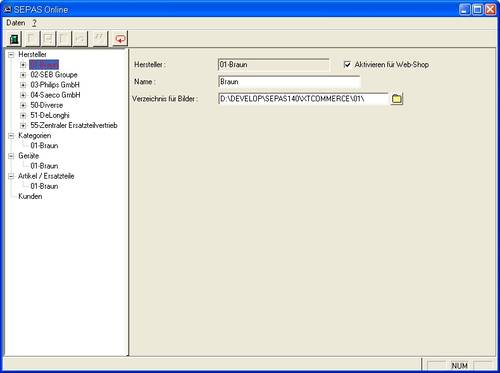This screenshot has width=500, height=373.
Task: Click the 'Name :' label
Action: 145,82
